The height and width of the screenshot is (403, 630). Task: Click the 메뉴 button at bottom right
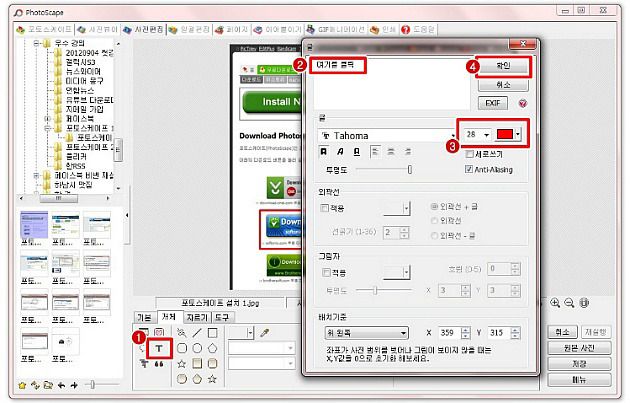pos(579,379)
